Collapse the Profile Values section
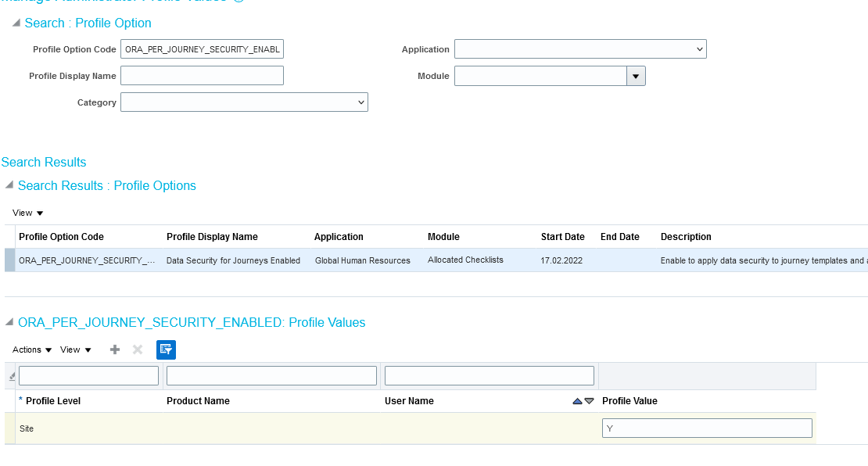Viewport: 868px width, 466px height. coord(9,323)
